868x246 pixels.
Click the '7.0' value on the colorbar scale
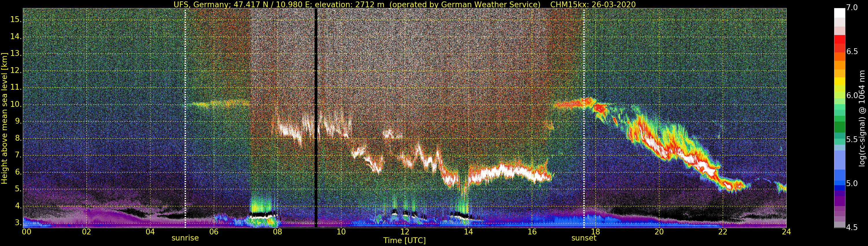click(x=852, y=8)
